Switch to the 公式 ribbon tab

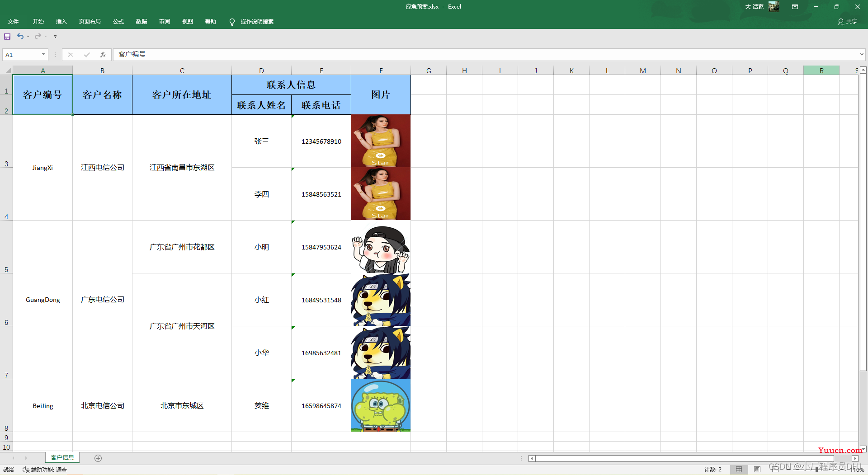[x=118, y=22]
